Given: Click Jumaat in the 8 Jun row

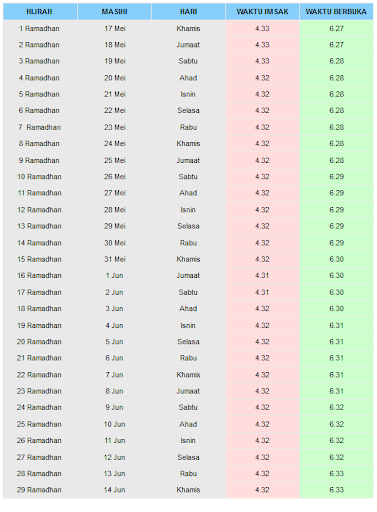Looking at the screenshot, I should coord(188,391).
